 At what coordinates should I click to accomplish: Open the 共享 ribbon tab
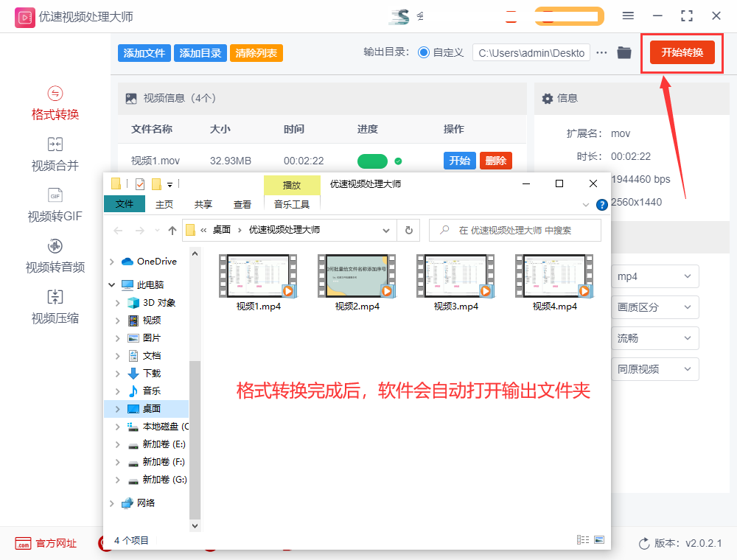tap(203, 204)
